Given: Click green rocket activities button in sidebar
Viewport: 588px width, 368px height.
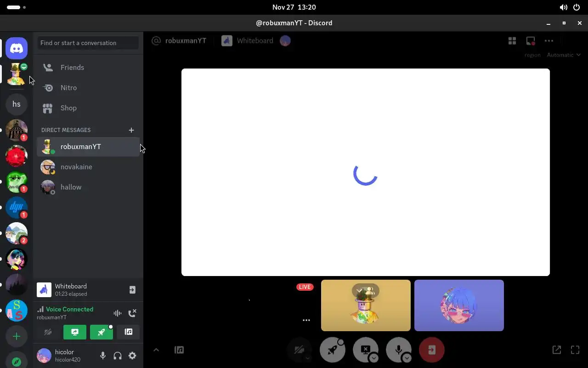Looking at the screenshot, I should coord(102,332).
